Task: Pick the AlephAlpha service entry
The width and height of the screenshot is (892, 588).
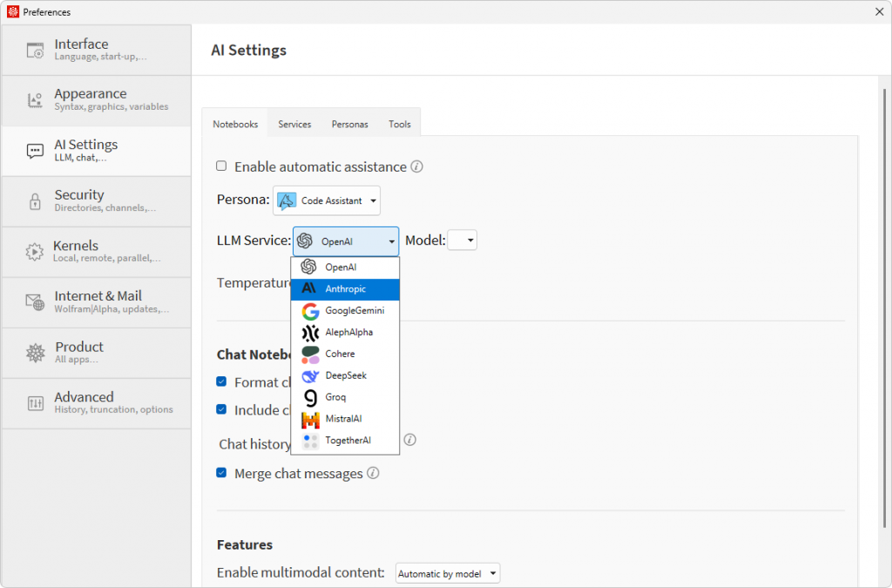Action: pyautogui.click(x=345, y=332)
